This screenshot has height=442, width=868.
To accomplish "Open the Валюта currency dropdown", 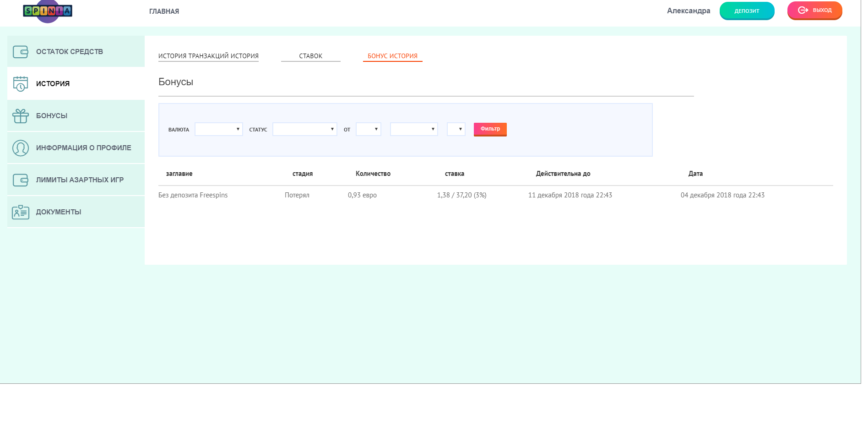I will pyautogui.click(x=218, y=129).
